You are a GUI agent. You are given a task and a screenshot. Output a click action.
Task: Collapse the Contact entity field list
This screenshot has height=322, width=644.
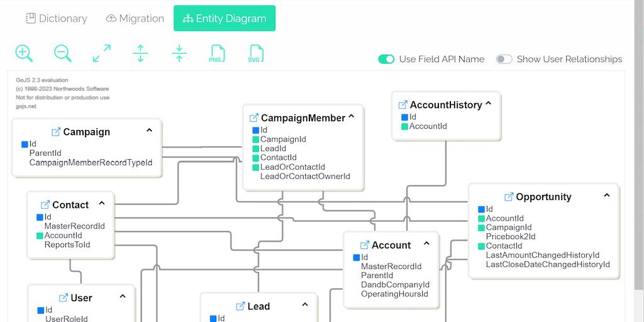(x=102, y=204)
